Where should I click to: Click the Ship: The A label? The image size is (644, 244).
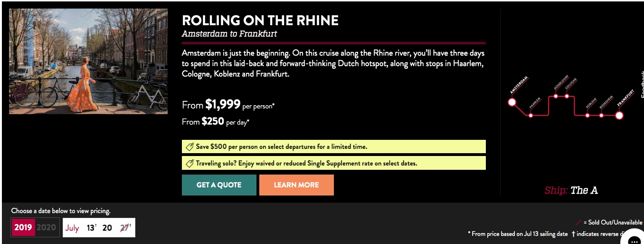click(571, 191)
